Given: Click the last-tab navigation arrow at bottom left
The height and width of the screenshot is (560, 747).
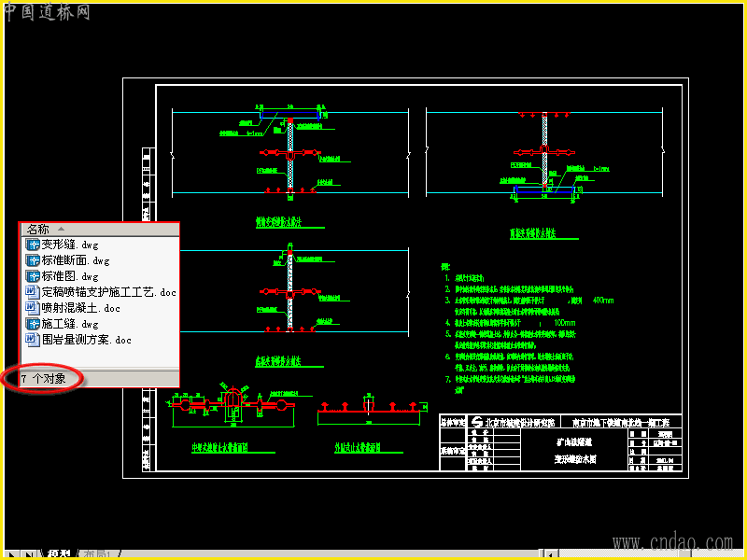Looking at the screenshot, I should [x=28, y=554].
